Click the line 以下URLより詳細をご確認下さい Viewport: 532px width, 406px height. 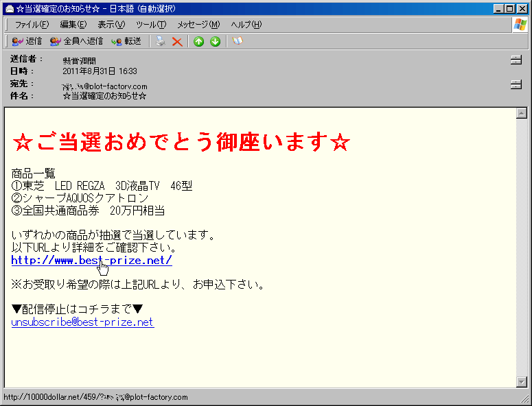(94, 248)
